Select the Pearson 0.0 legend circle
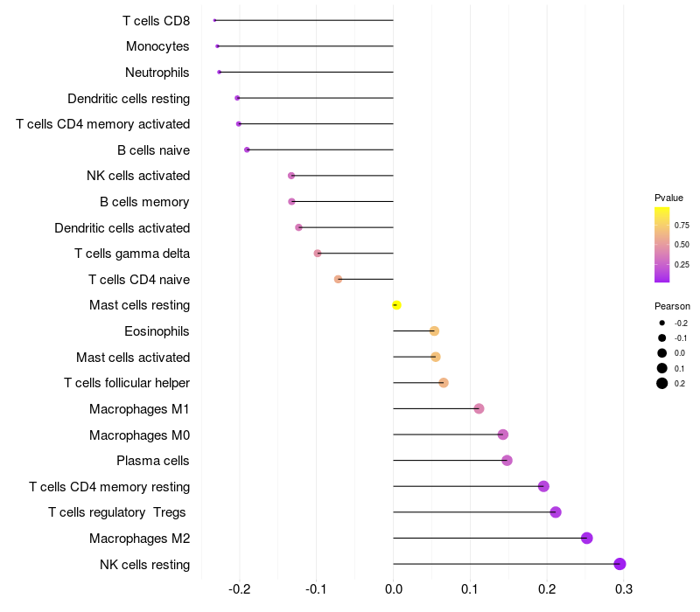 click(x=662, y=353)
